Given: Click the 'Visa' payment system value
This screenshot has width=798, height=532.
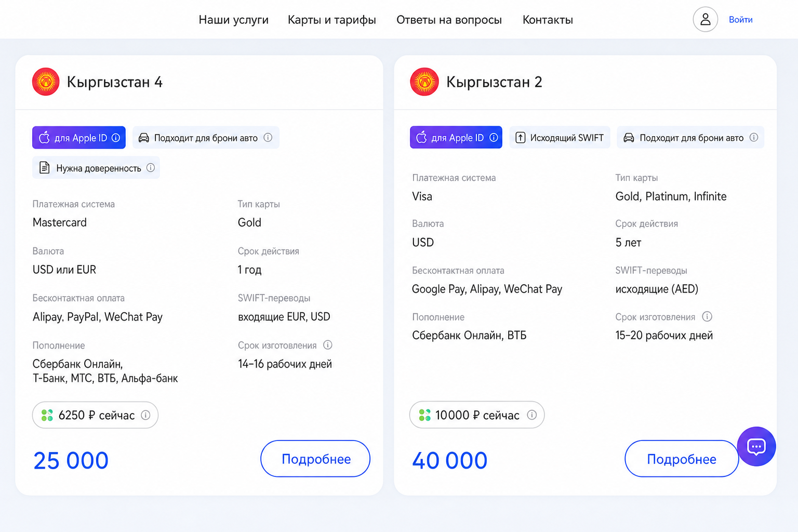Looking at the screenshot, I should tap(422, 196).
